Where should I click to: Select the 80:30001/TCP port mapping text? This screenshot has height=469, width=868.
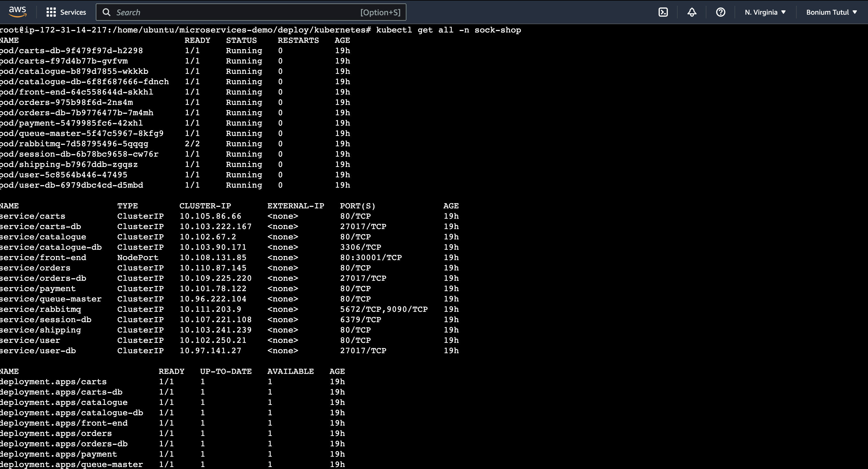(x=371, y=257)
